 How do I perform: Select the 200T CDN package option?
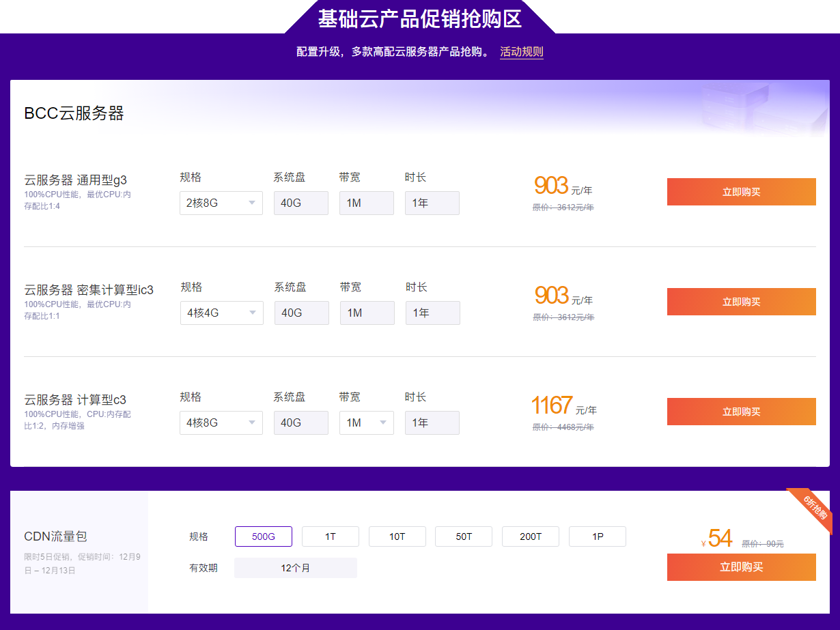[x=531, y=536]
